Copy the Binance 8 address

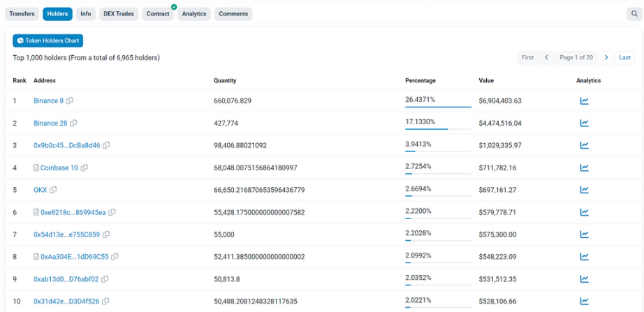pyautogui.click(x=70, y=101)
